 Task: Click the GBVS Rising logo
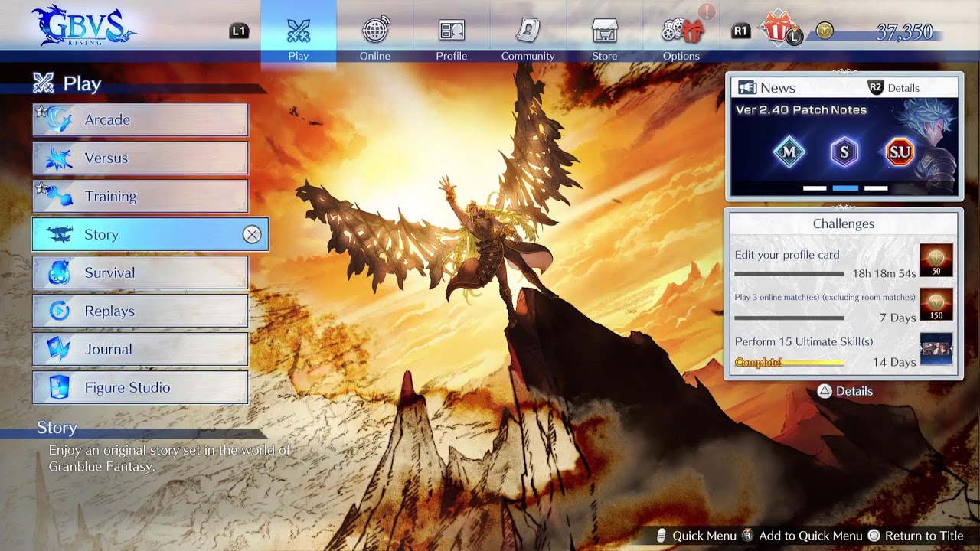click(83, 25)
